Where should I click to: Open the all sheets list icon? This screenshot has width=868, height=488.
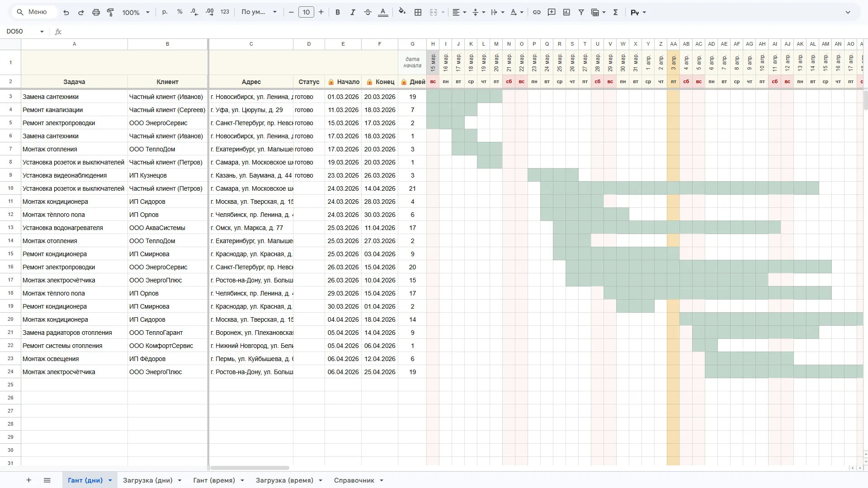(47, 480)
